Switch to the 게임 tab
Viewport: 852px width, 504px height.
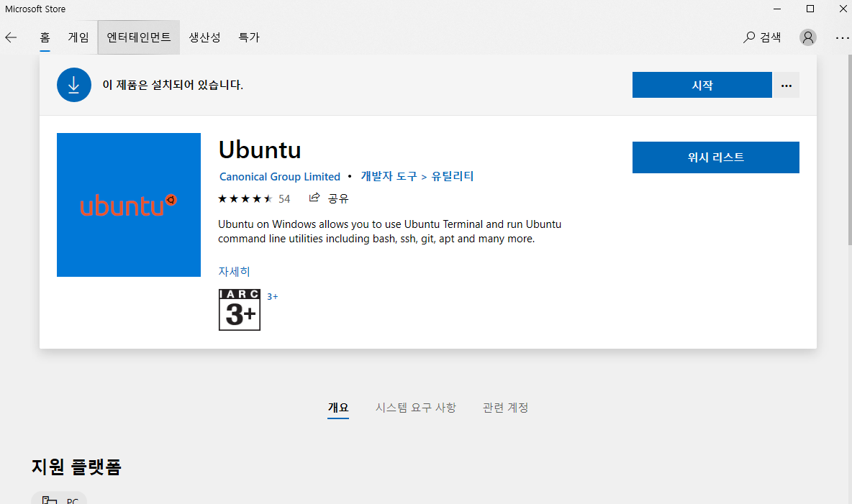click(x=78, y=37)
